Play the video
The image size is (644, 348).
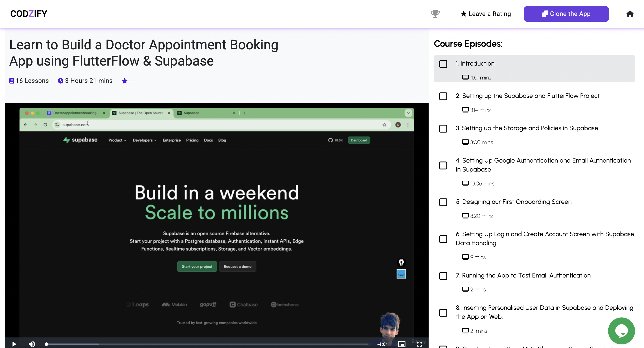tap(14, 344)
